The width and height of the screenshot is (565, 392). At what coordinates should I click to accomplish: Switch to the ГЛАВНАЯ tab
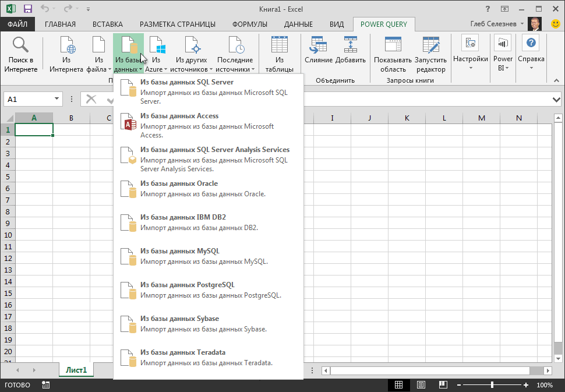tap(60, 24)
